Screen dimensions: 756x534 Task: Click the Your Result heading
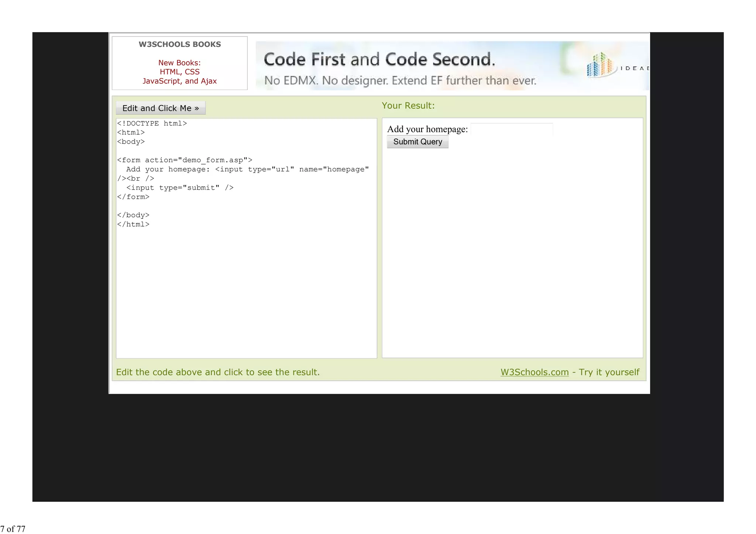tap(408, 106)
